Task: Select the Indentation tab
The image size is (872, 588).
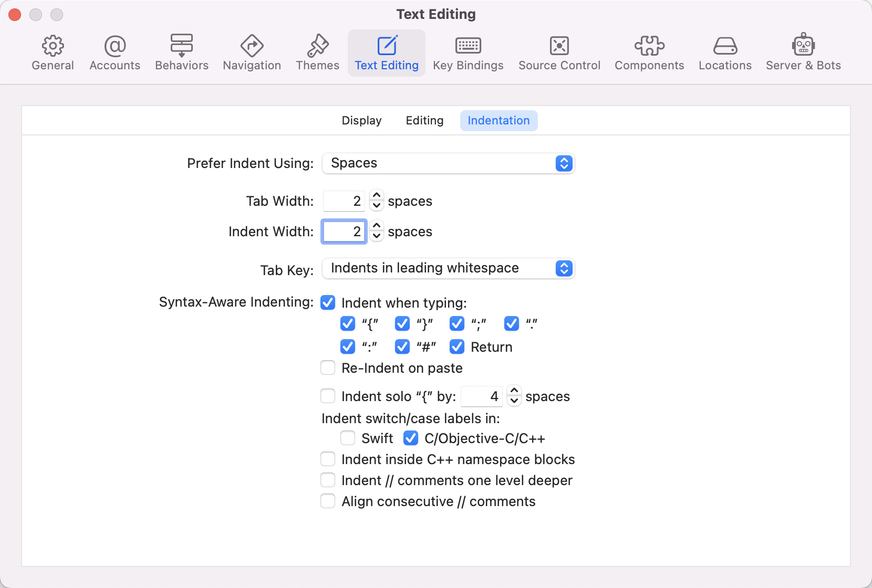Action: [x=499, y=121]
